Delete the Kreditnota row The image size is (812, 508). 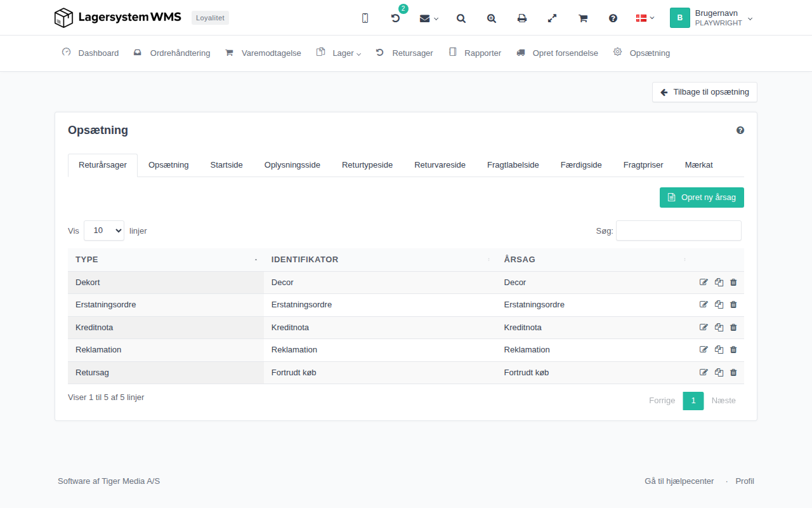click(x=733, y=328)
